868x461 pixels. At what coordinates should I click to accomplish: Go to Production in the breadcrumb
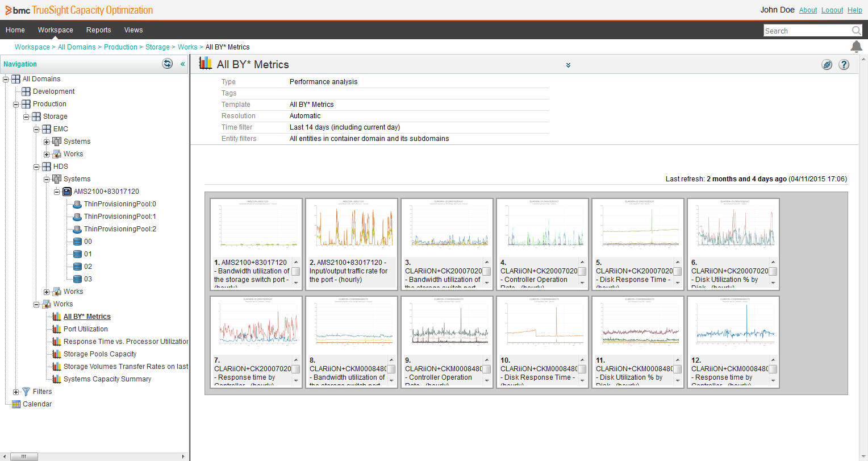120,47
